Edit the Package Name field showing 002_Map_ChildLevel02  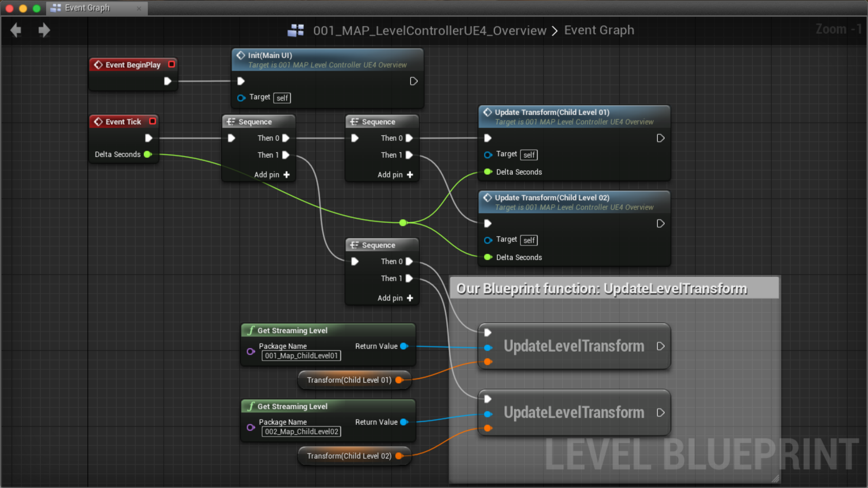[x=301, y=432]
